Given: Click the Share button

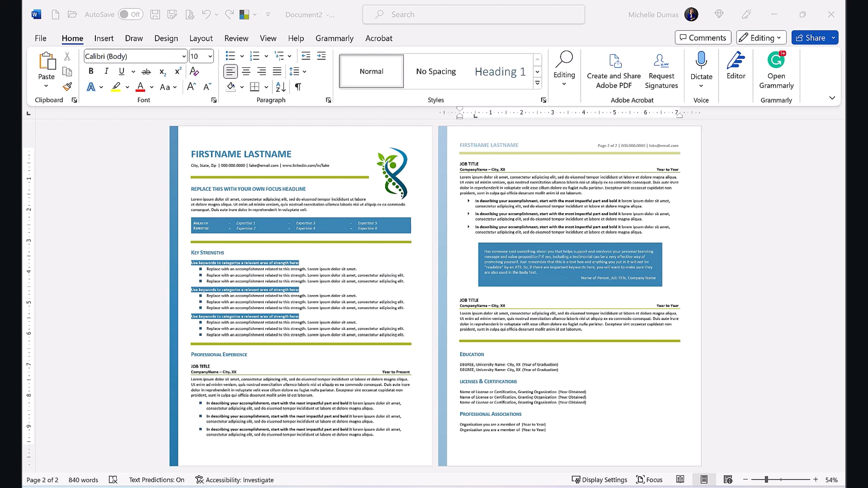Looking at the screenshot, I should coord(810,38).
